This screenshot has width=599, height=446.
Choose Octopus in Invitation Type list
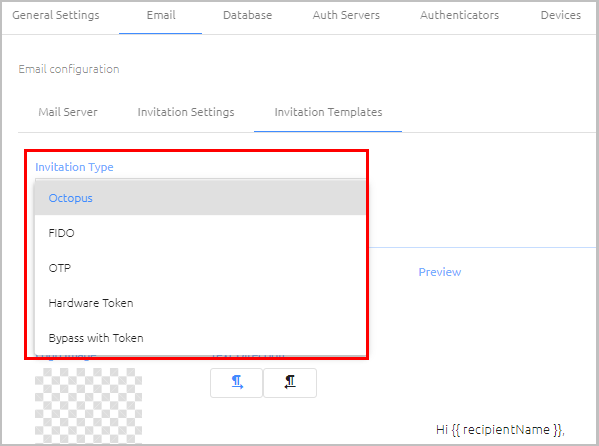(x=200, y=198)
